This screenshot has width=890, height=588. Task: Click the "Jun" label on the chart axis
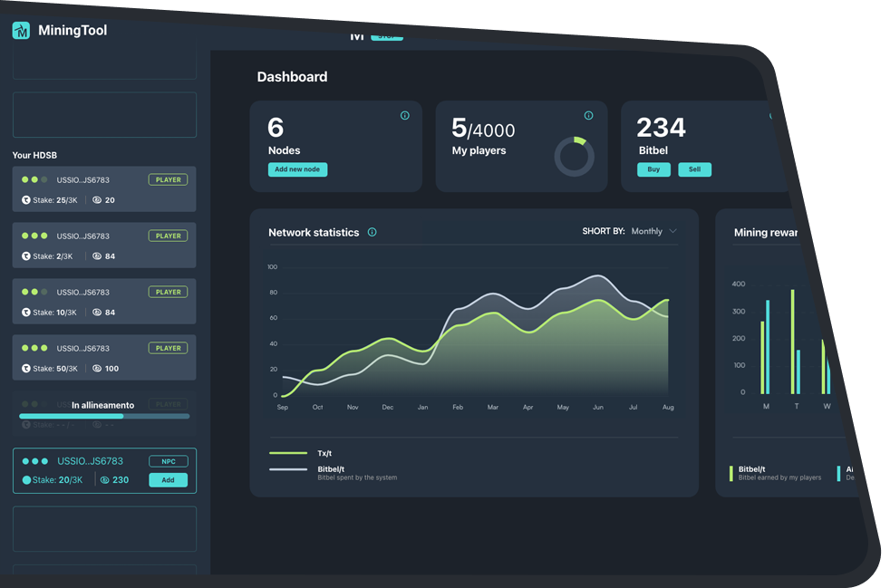click(598, 407)
